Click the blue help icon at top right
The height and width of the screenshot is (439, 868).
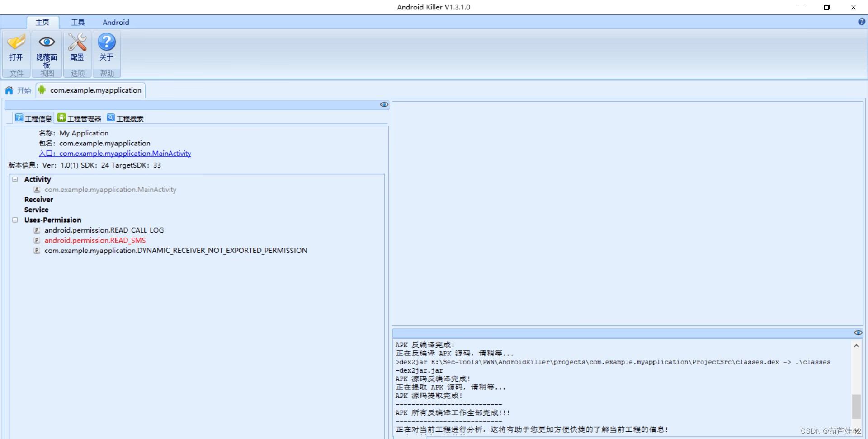click(x=861, y=22)
